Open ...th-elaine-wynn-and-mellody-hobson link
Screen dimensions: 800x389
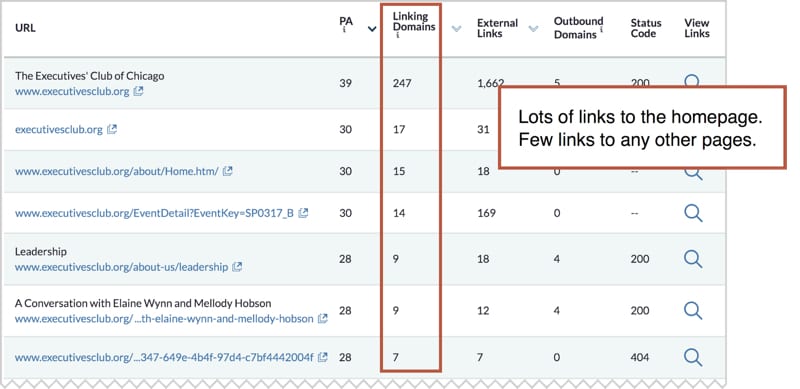(164, 319)
